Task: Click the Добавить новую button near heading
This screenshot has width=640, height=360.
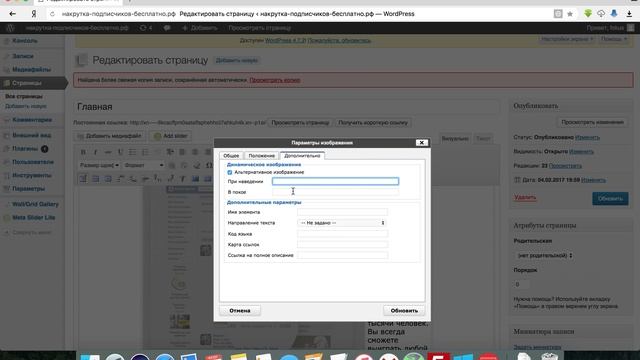Action: pos(237,60)
